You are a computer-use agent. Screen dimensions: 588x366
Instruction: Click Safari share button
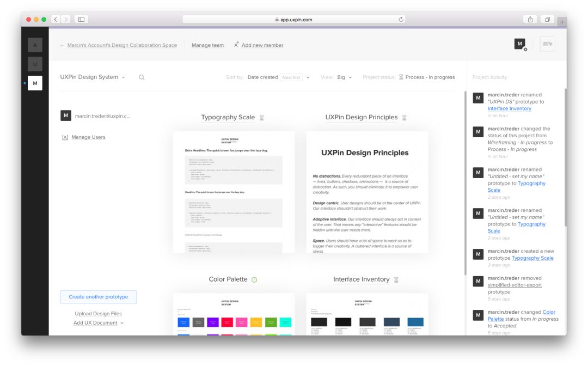(x=530, y=20)
